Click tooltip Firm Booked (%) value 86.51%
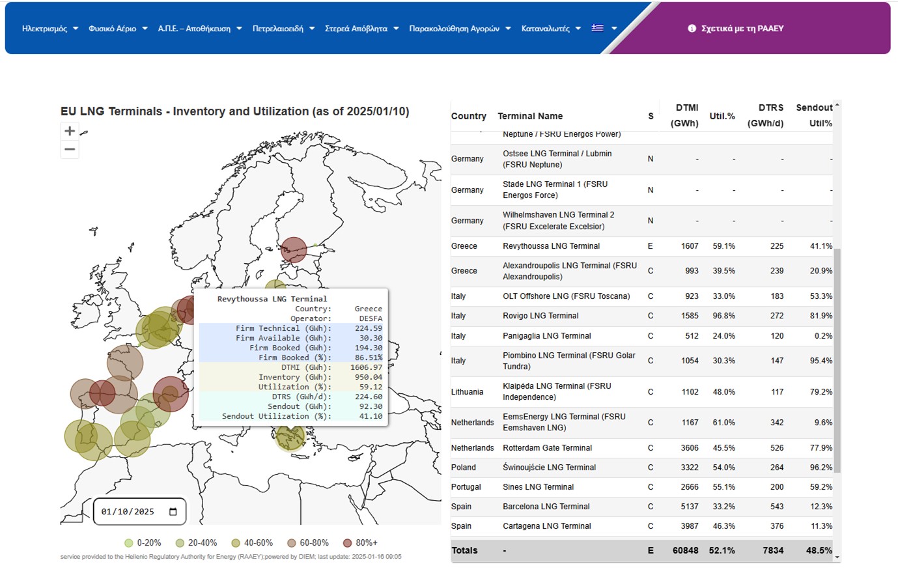This screenshot has width=898, height=588. [x=369, y=357]
